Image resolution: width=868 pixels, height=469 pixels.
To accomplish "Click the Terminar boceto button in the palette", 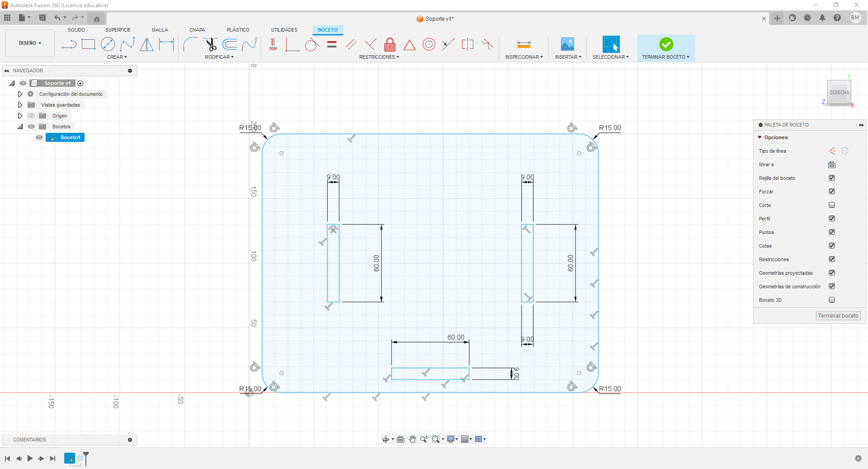I will (838, 316).
